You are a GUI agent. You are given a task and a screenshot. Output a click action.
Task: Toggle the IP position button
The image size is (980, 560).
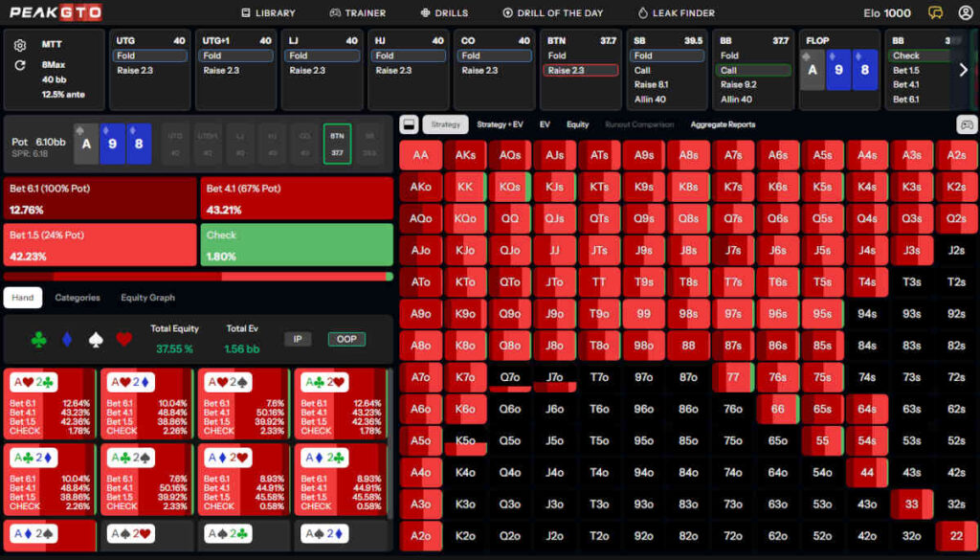[298, 339]
